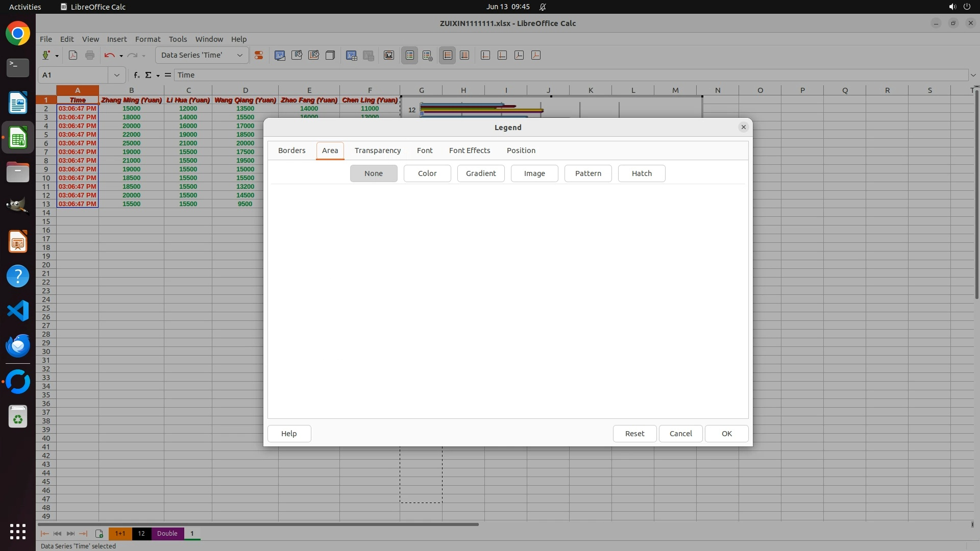Click the Data Ranges toolbar icon
The width and height of the screenshot is (980, 551).
(351, 55)
